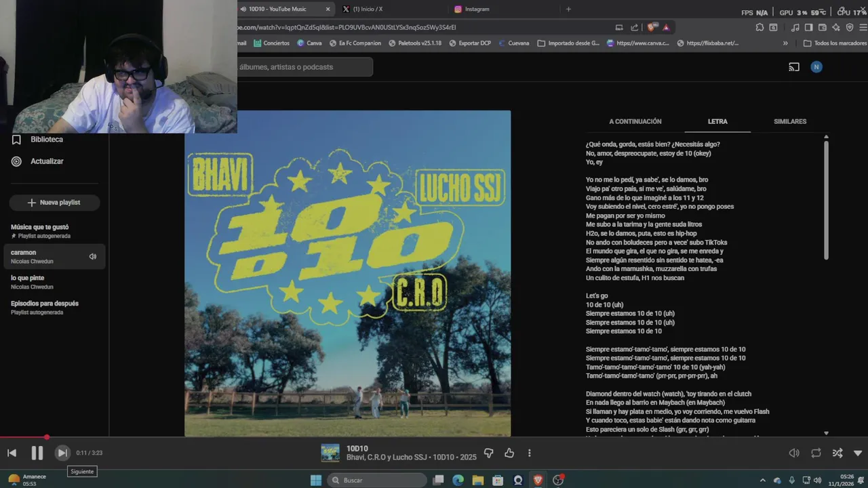Open the account avatar menu
The image size is (868, 488).
816,67
